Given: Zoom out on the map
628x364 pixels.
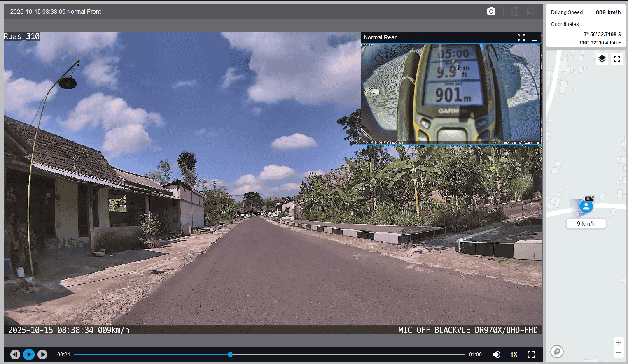Looking at the screenshot, I should [x=618, y=353].
